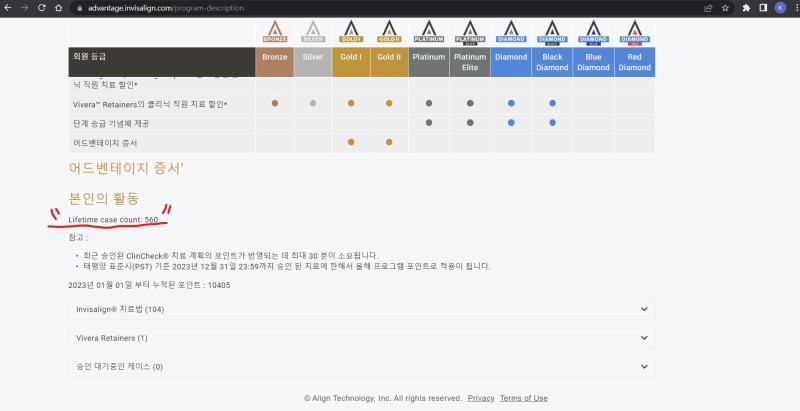Open the Terms of Use footer link
800x411 pixels.
point(523,398)
